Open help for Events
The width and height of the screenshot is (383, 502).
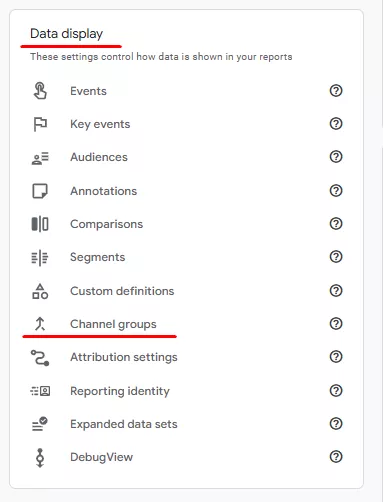coord(336,91)
